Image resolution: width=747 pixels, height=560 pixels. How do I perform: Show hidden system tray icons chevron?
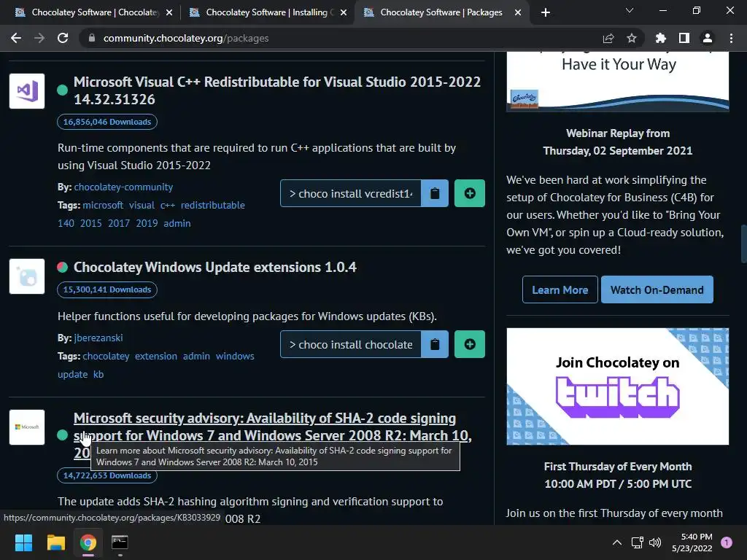pos(617,542)
